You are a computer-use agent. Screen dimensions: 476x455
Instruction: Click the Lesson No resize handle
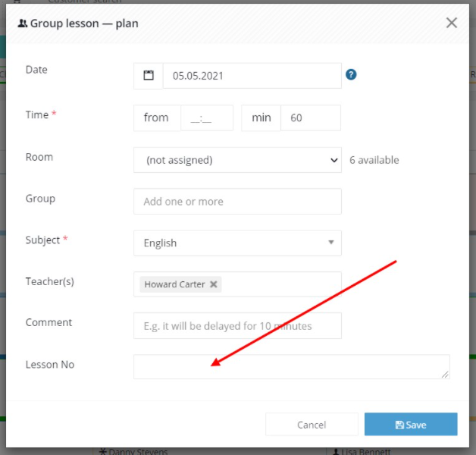[445, 375]
